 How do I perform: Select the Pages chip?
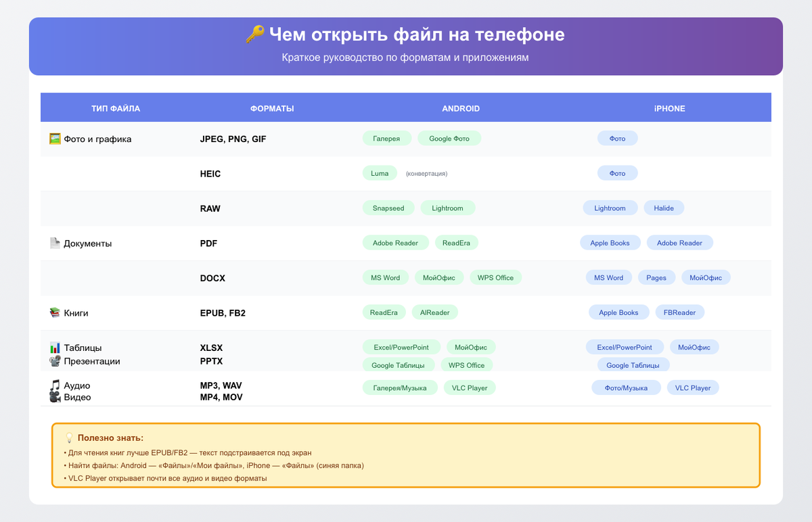pyautogui.click(x=656, y=278)
